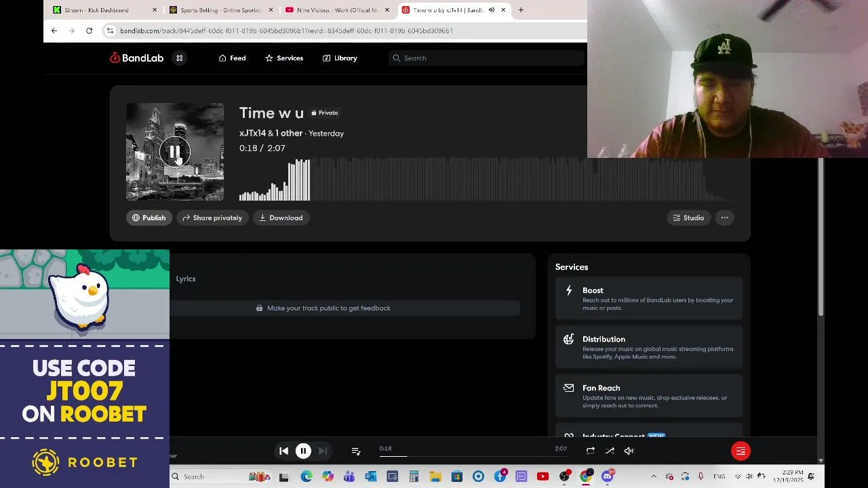Click Share privately button
The image size is (868, 488).
212,218
